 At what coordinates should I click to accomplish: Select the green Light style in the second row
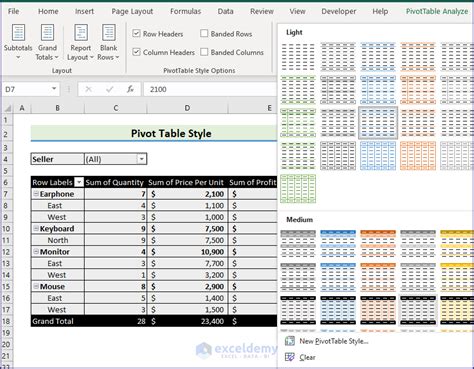298,89
